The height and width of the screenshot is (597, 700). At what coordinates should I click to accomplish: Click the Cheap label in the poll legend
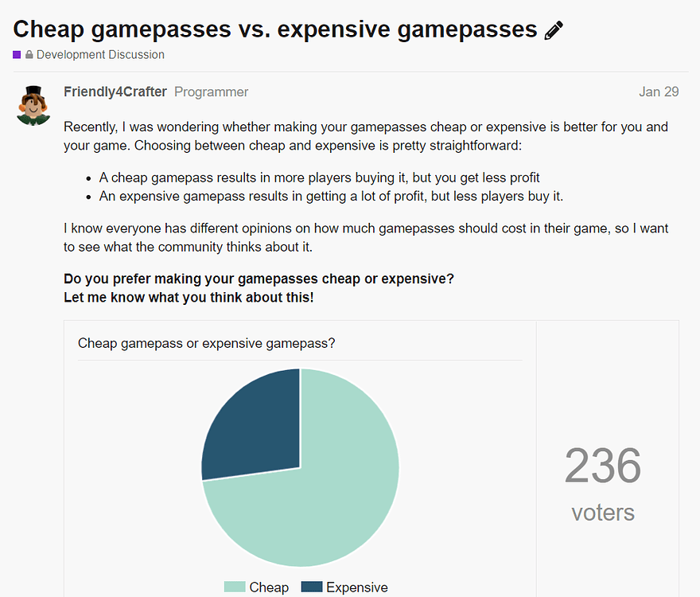(x=270, y=587)
